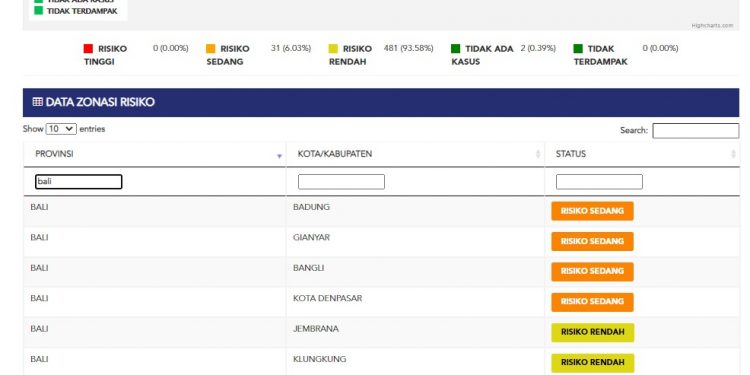Open the Show entries count dropdown
Image resolution: width=750 pixels, height=375 pixels.
[x=61, y=129]
